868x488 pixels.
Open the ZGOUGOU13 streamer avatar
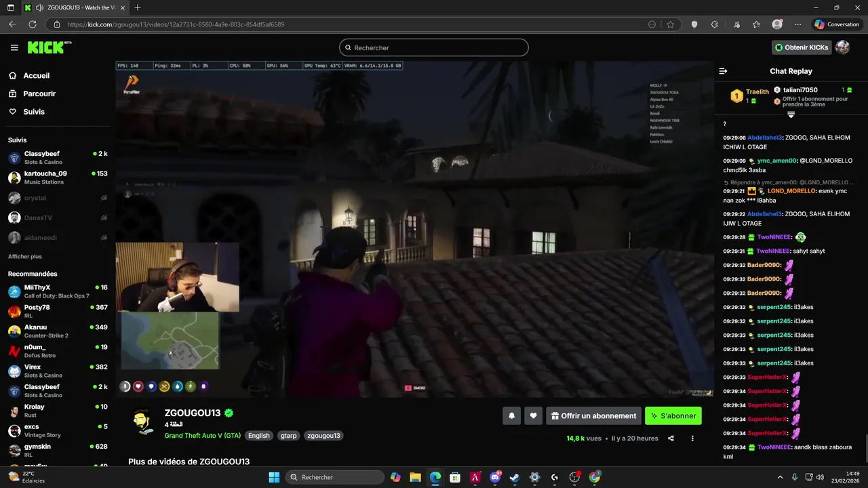point(142,422)
